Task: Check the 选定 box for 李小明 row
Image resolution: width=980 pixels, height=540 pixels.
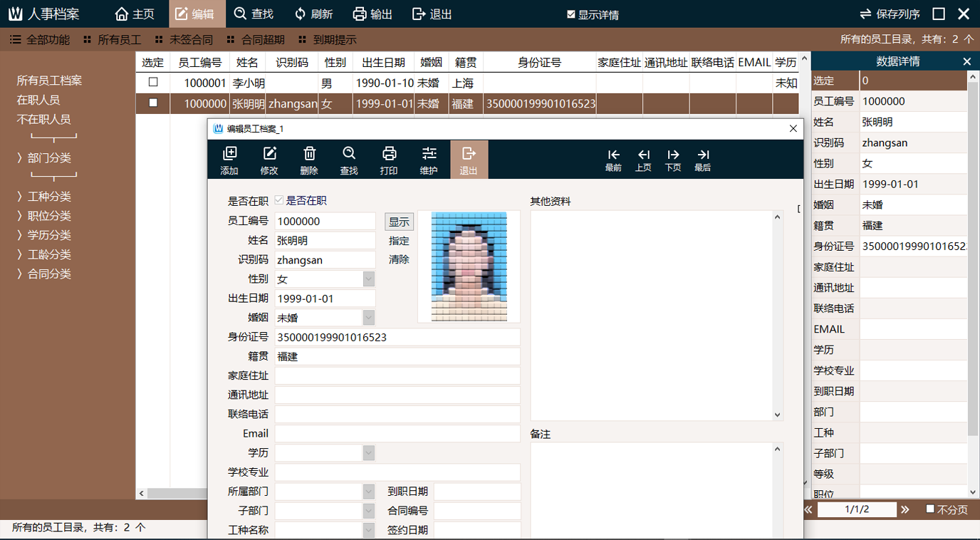Action: coord(153,83)
